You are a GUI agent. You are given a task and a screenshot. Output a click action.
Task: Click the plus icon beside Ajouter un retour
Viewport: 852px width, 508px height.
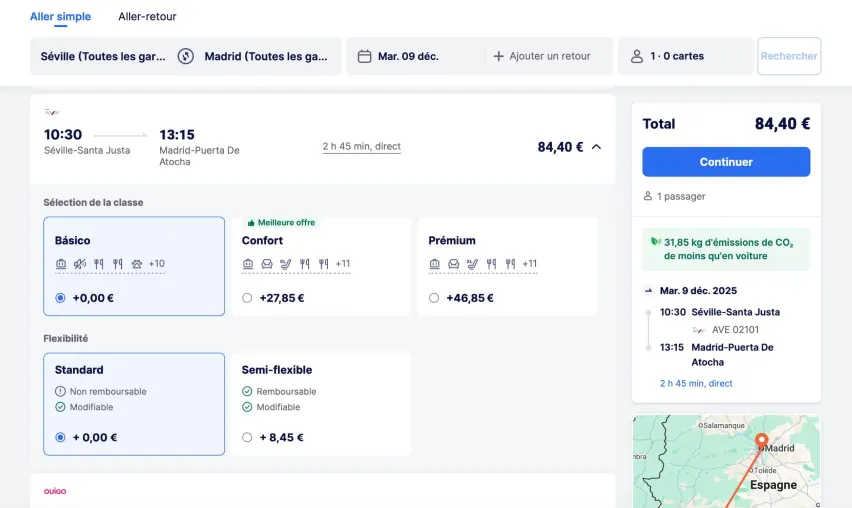tap(498, 56)
